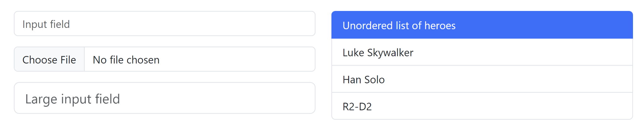644x130 pixels.
Task: Click the Choose File button
Action: (49, 60)
